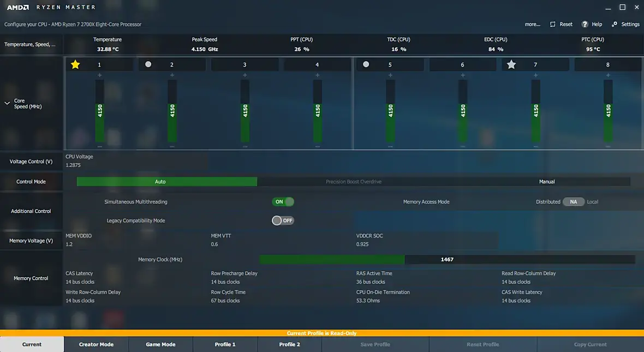Collapse the Core Speed (MHz) section
The width and height of the screenshot is (644, 352).
coord(7,103)
